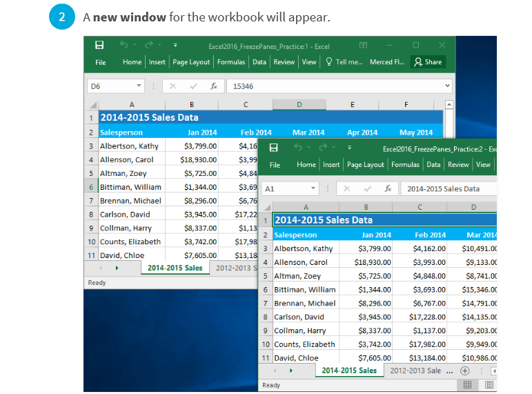Click Cancel X icon in Practice:2 formula bar
532x394 pixels.
[x=347, y=188]
